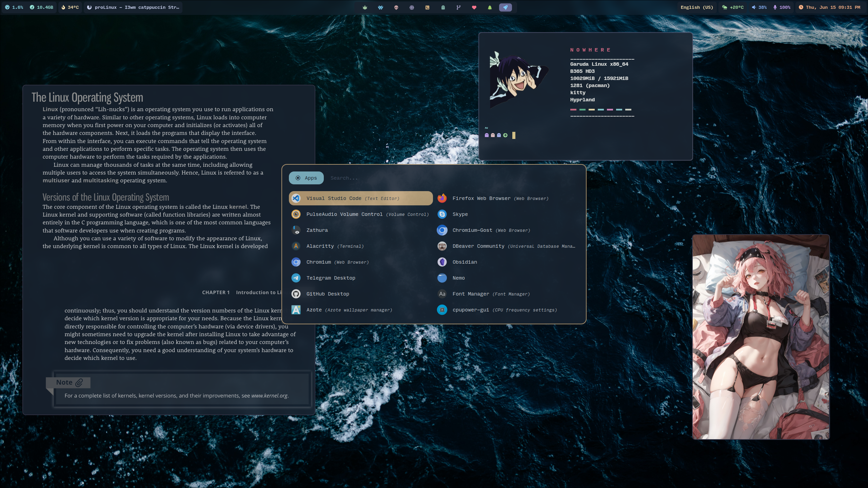Click the www.kernel.org link in the note
The width and height of the screenshot is (868, 488).
269,395
